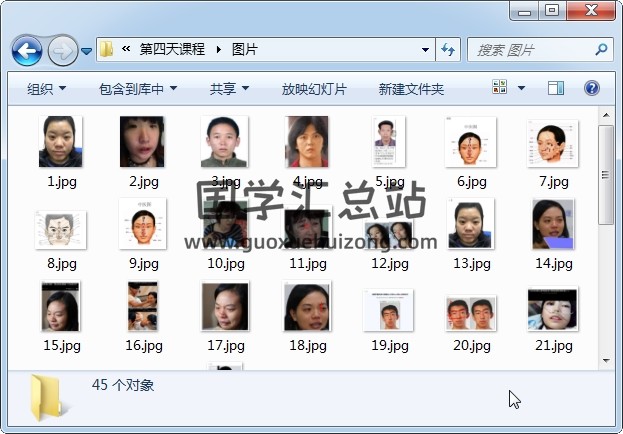Create folder with 新建文件夹
This screenshot has height=434, width=623.
coord(411,89)
